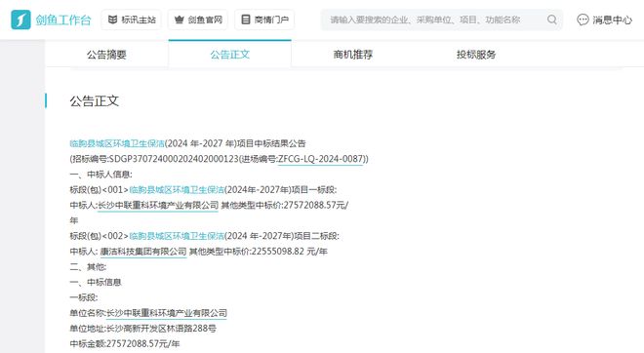The image size is (644, 353).
Task: Click the 临朐县城区环境卫生保洁 link in the announcement title
Action: [x=117, y=143]
